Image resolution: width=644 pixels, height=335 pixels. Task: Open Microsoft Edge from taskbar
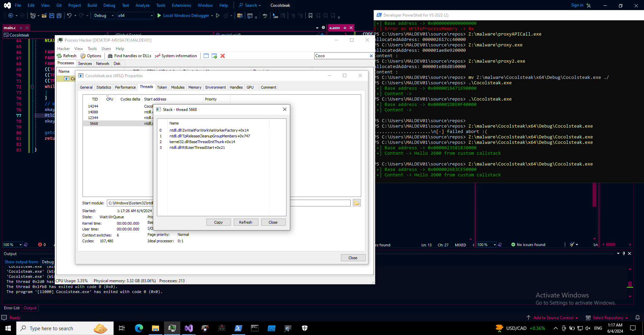tap(139, 328)
